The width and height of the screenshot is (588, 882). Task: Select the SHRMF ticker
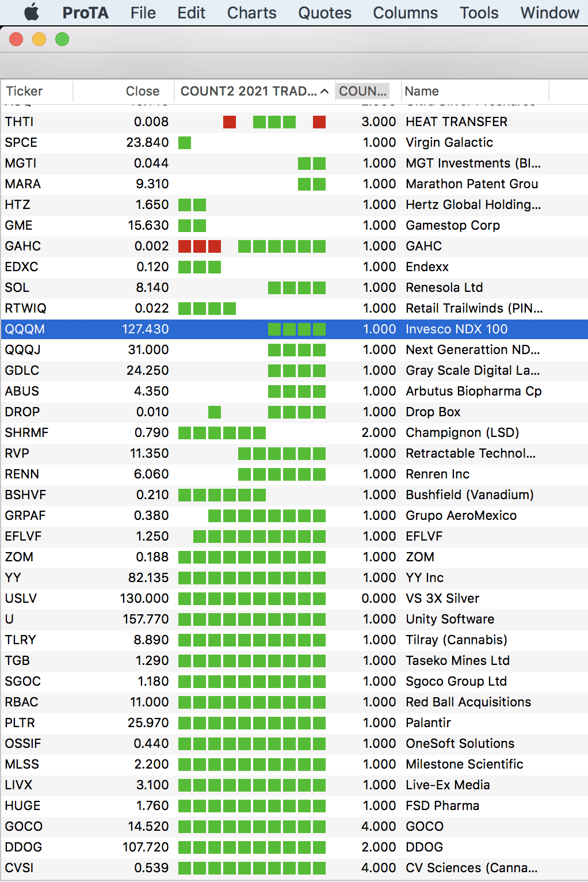tap(26, 433)
